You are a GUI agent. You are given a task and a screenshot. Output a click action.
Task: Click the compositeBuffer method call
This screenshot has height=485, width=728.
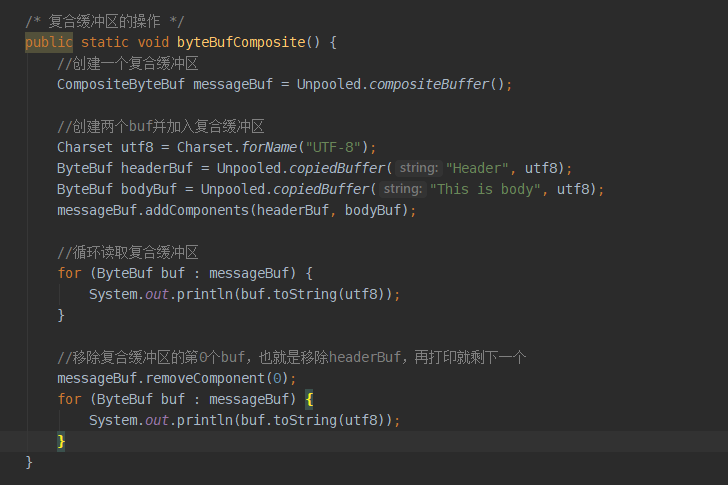[429, 84]
